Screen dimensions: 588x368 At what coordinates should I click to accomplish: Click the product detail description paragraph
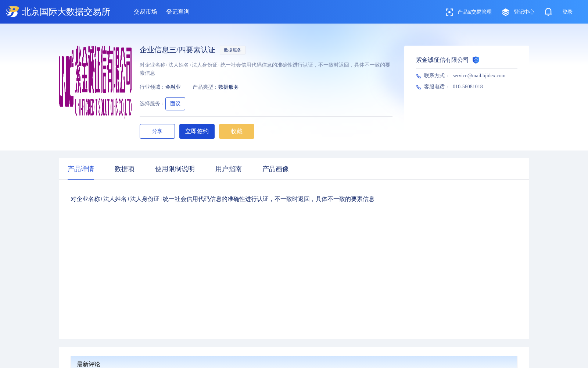click(222, 199)
